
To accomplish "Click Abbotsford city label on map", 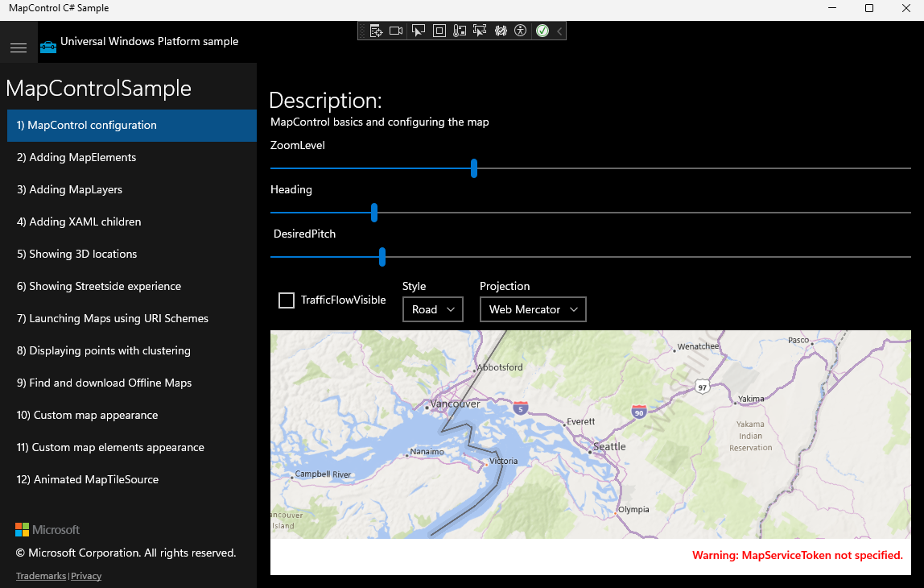I will pos(500,367).
